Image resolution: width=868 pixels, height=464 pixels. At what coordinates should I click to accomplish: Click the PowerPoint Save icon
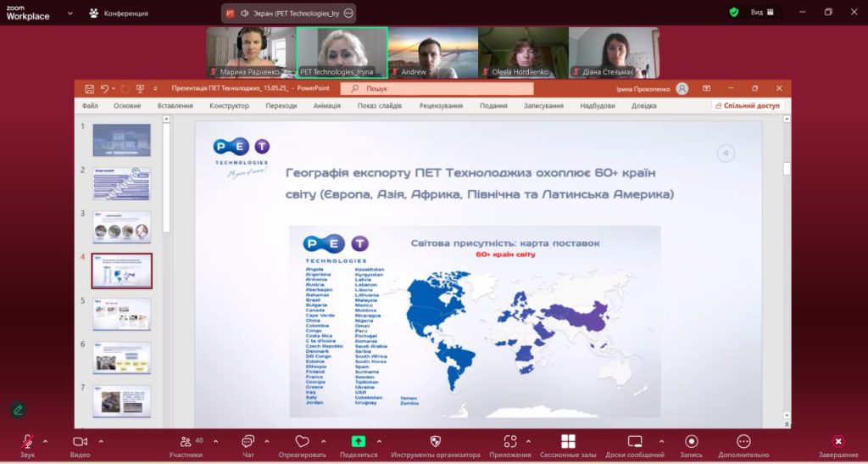[89, 88]
